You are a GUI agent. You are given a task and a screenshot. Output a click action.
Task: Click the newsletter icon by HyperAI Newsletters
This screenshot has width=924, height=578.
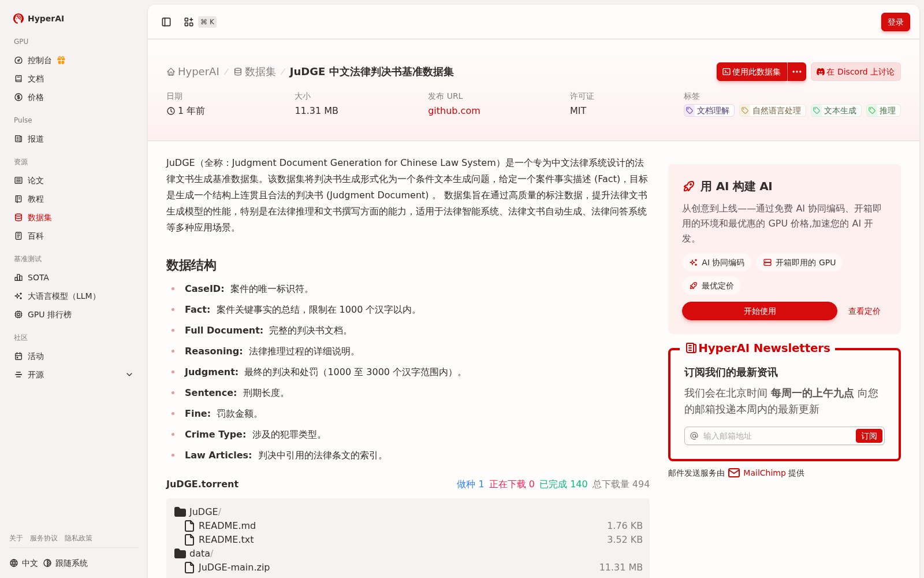click(691, 348)
